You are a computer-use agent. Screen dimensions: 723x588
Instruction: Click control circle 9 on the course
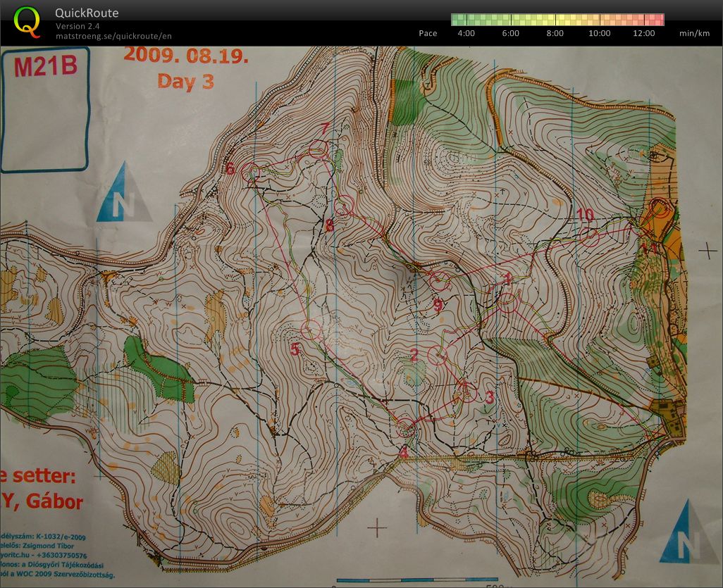[440, 281]
